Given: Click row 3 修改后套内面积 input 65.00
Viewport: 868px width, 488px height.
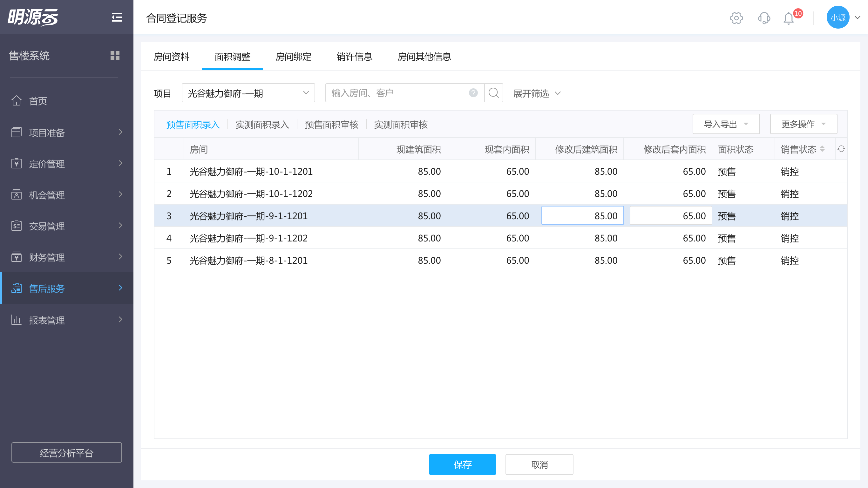Looking at the screenshot, I should pos(671,215).
